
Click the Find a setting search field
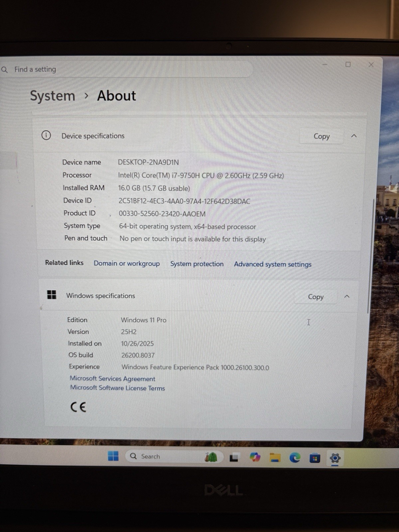[x=126, y=69]
